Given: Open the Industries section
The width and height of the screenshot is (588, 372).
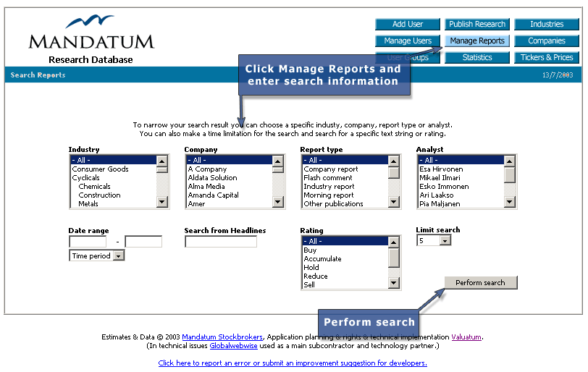Looking at the screenshot, I should pyautogui.click(x=547, y=24).
